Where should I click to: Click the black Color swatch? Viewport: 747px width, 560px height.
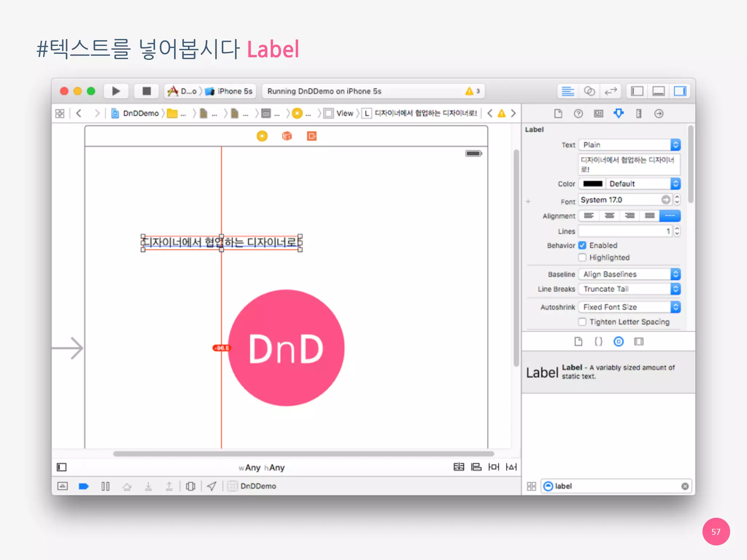[x=593, y=184]
